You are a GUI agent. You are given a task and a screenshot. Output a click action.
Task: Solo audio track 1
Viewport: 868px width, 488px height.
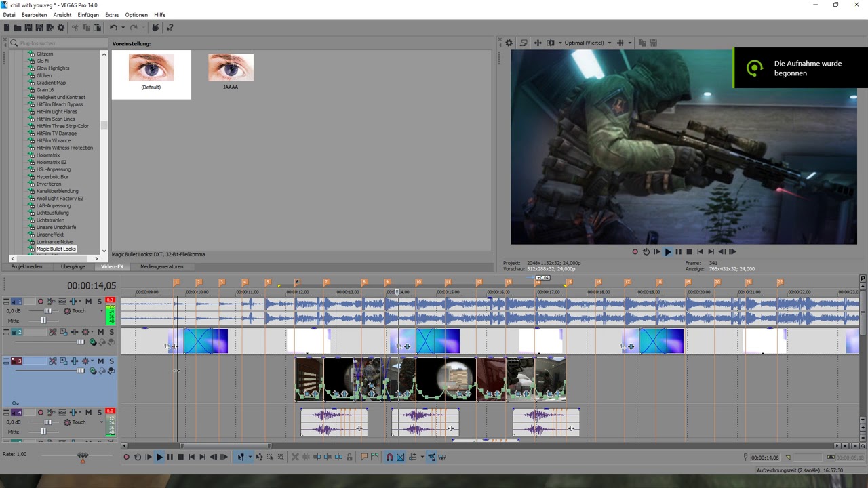[x=99, y=302]
